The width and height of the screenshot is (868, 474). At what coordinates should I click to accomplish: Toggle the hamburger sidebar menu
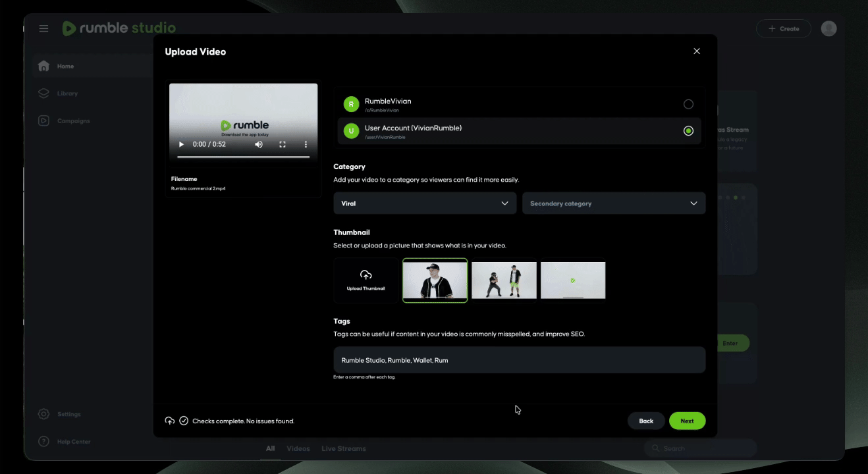(43, 28)
